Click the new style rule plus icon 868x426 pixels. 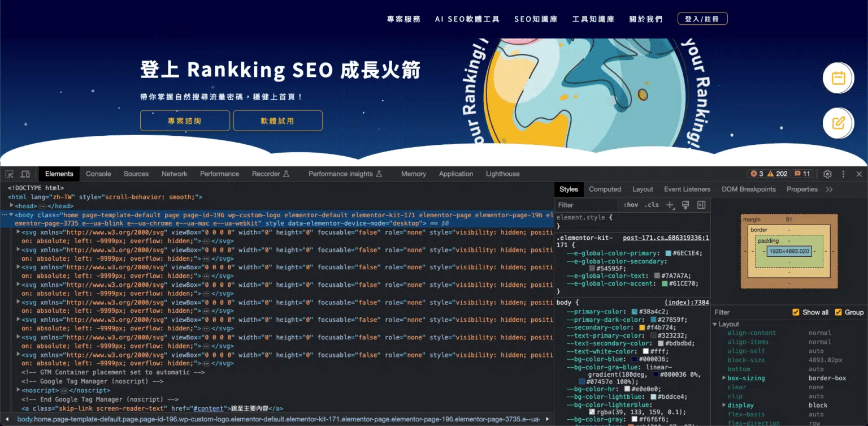point(670,205)
